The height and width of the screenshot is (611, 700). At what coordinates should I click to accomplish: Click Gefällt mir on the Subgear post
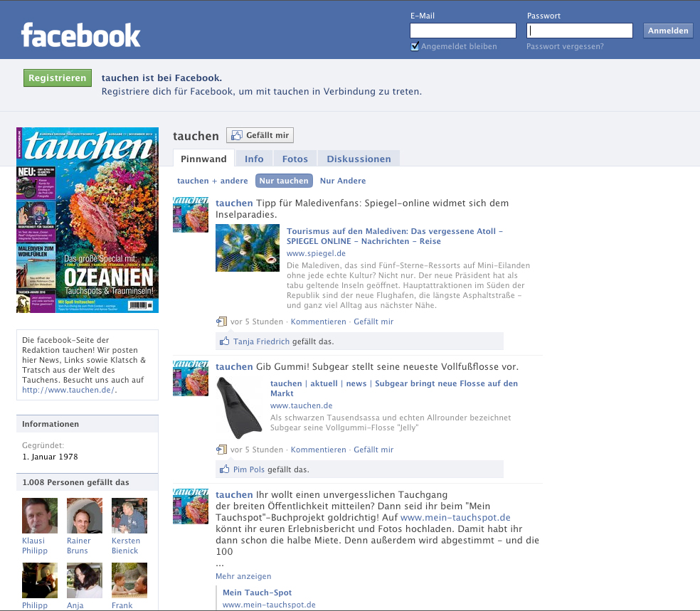(x=373, y=450)
